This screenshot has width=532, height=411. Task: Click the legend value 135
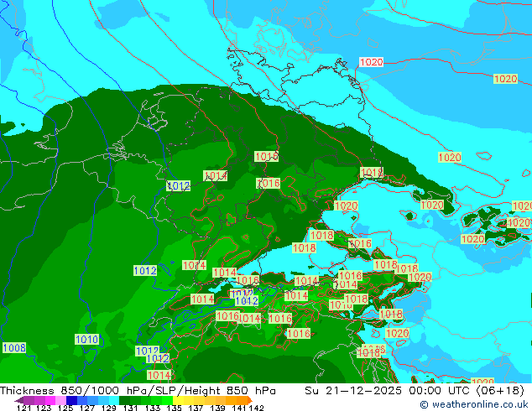(174, 408)
